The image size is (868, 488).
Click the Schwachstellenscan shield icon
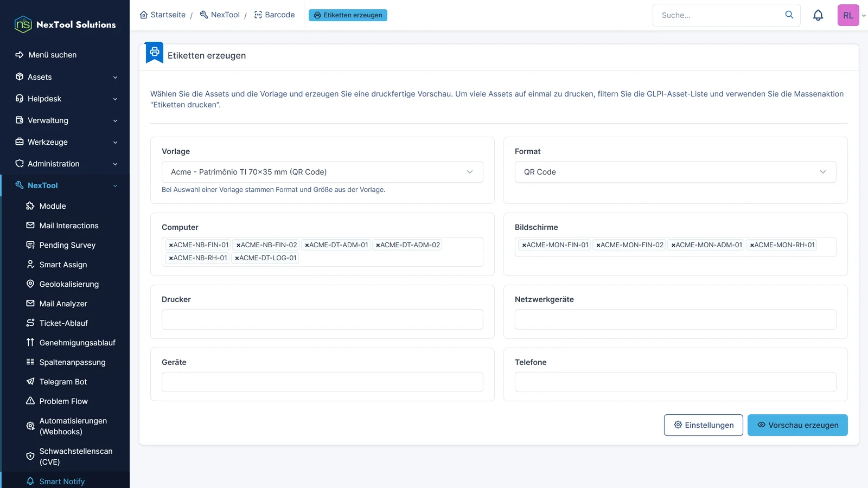[30, 457]
